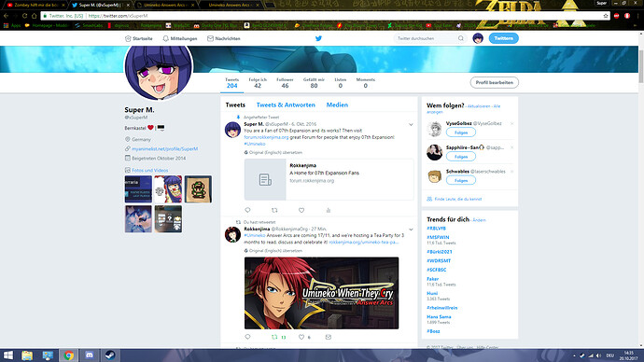Click Finde Leute, die du kennst
Viewport: 644px width, 362px height.
coord(458,199)
